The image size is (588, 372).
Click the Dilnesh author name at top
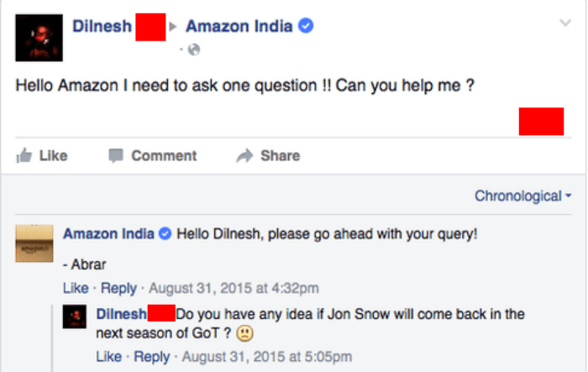[102, 26]
